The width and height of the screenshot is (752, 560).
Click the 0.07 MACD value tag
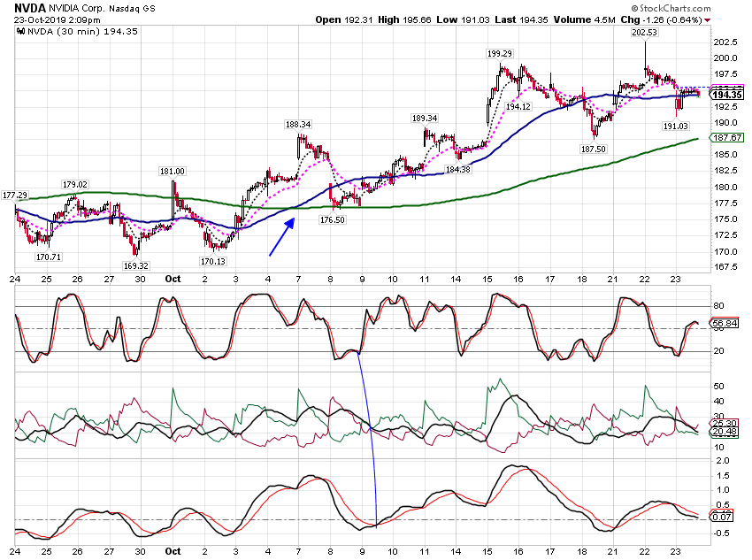point(722,517)
